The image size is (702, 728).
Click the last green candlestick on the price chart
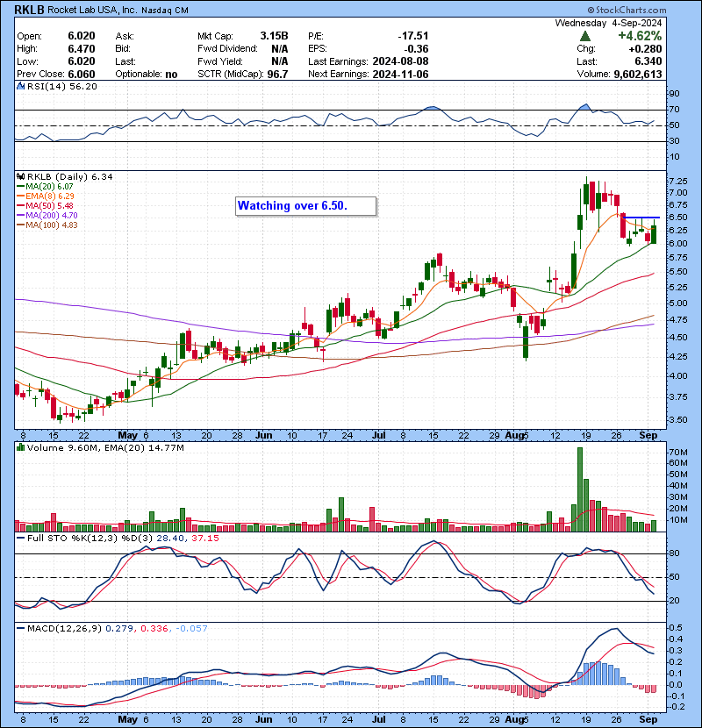point(654,232)
